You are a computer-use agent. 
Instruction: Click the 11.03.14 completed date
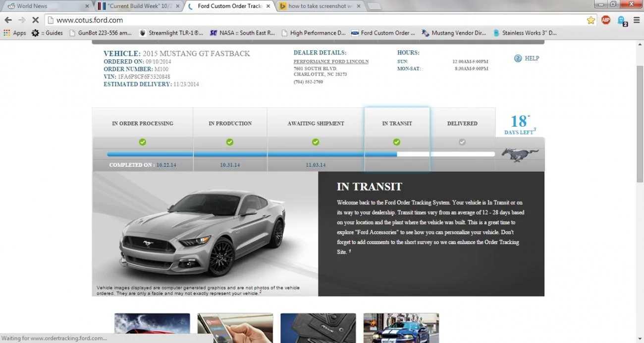[x=316, y=165]
